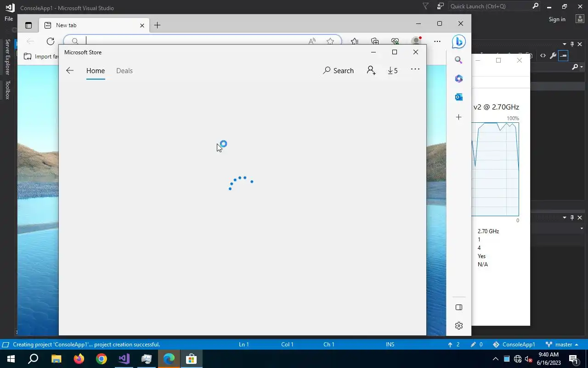This screenshot has height=368, width=588.
Task: Open Outlook in Edge sidebar
Action: pos(458,97)
